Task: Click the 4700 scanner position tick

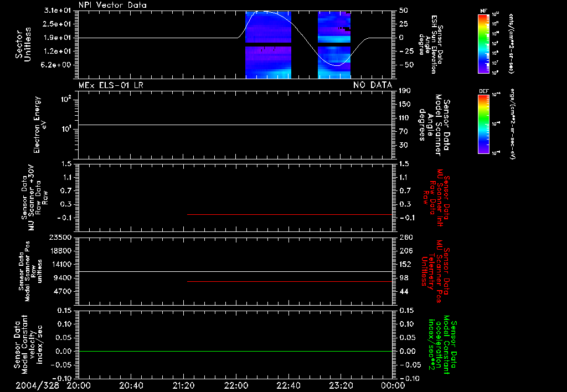Action: pos(63,291)
